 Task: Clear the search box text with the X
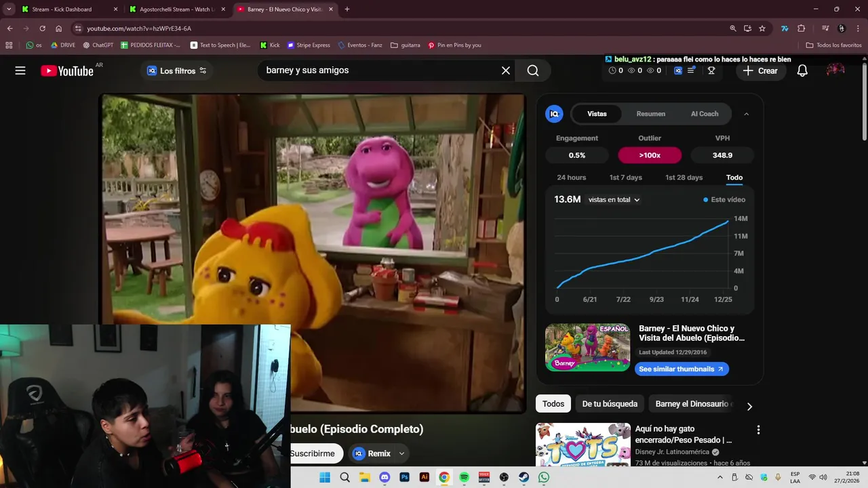point(506,70)
